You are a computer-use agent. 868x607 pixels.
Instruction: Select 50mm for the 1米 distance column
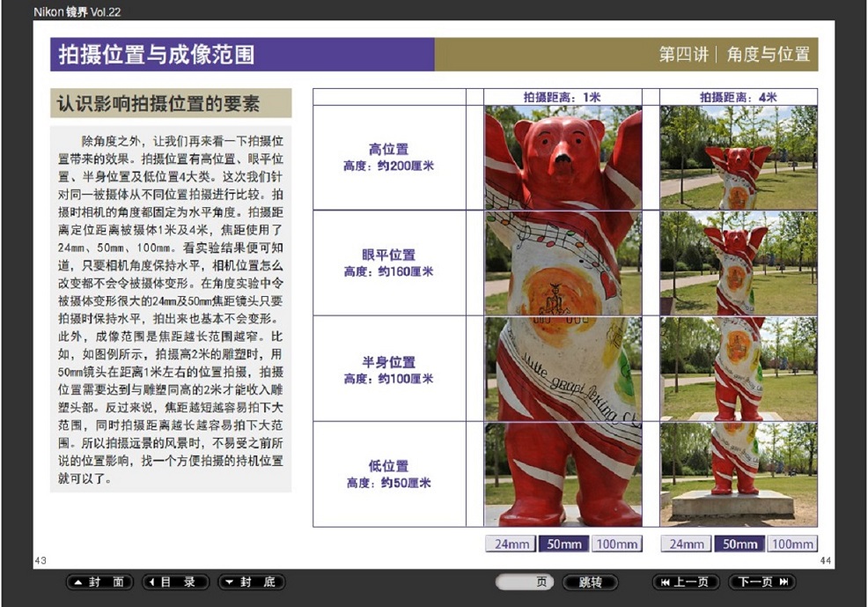[563, 544]
